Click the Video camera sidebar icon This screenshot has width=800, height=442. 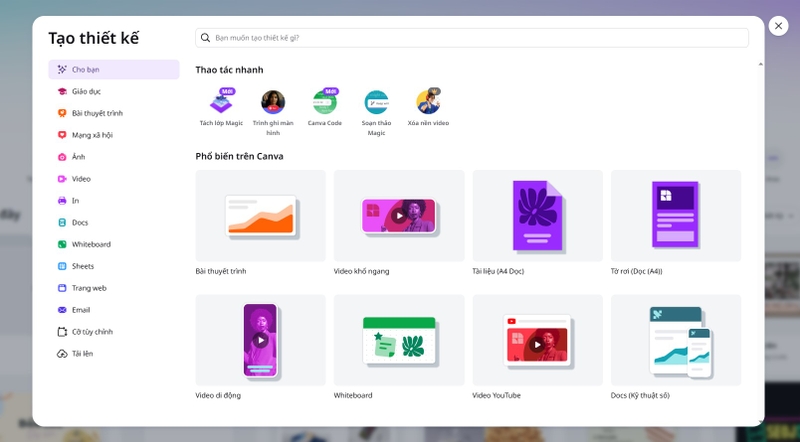(x=62, y=179)
